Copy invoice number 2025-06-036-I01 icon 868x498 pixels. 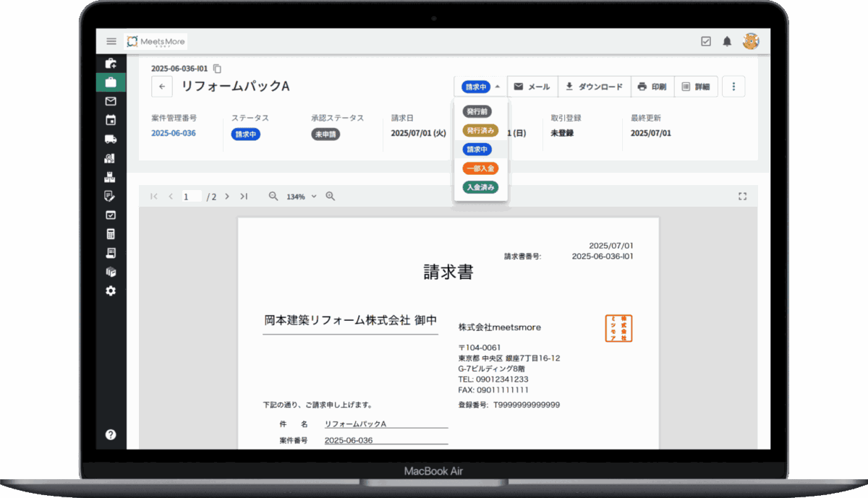[x=217, y=69]
